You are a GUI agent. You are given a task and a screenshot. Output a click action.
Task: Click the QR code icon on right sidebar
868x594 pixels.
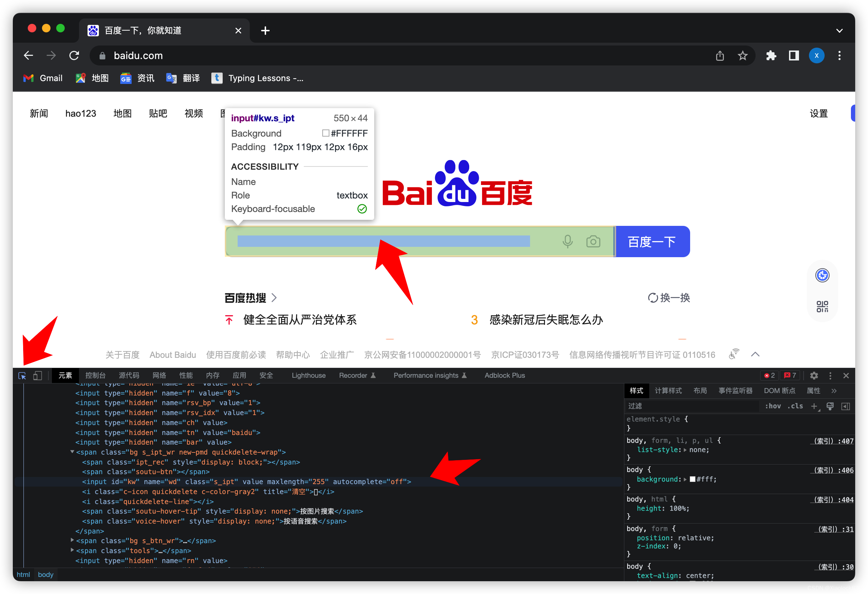[x=822, y=307]
